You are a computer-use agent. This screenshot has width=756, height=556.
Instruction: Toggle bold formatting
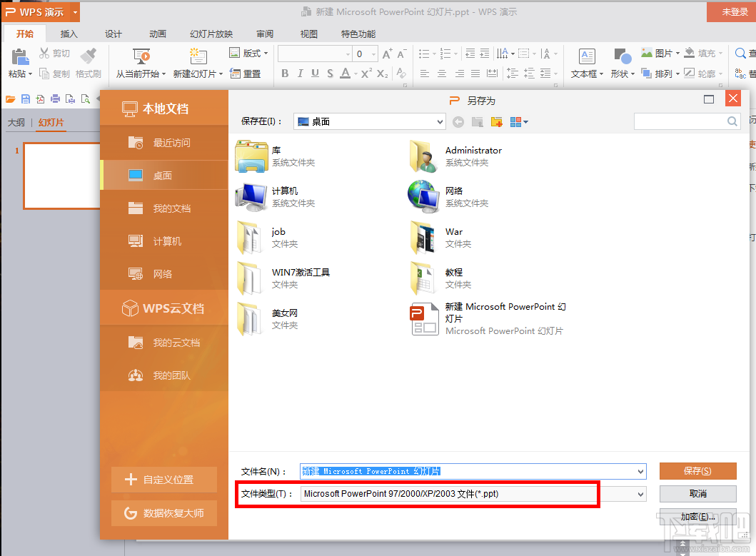[285, 73]
